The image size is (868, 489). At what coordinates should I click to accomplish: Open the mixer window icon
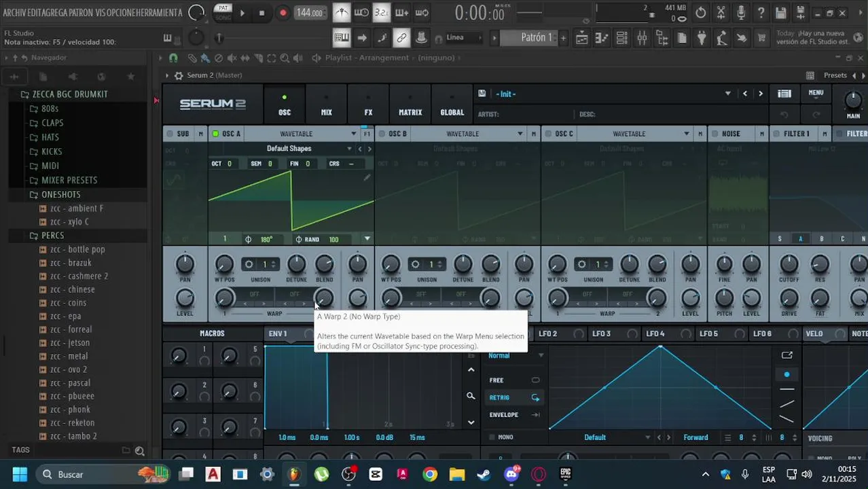click(642, 38)
